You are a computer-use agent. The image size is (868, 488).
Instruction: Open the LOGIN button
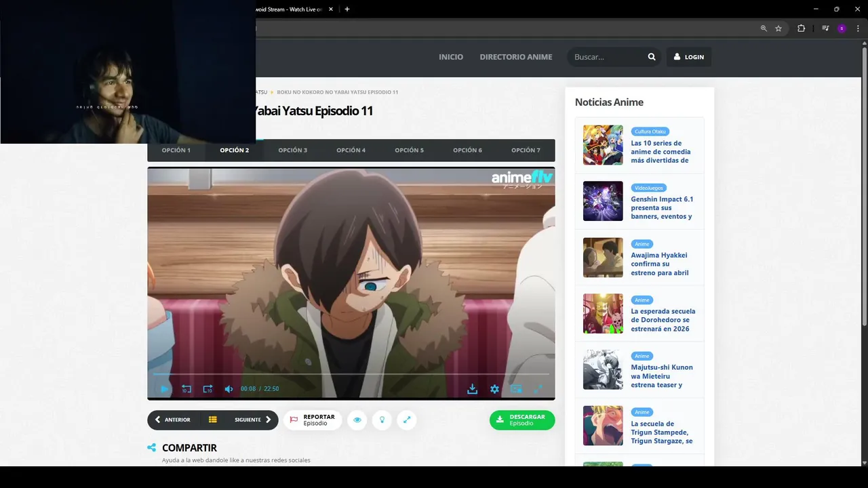click(689, 57)
